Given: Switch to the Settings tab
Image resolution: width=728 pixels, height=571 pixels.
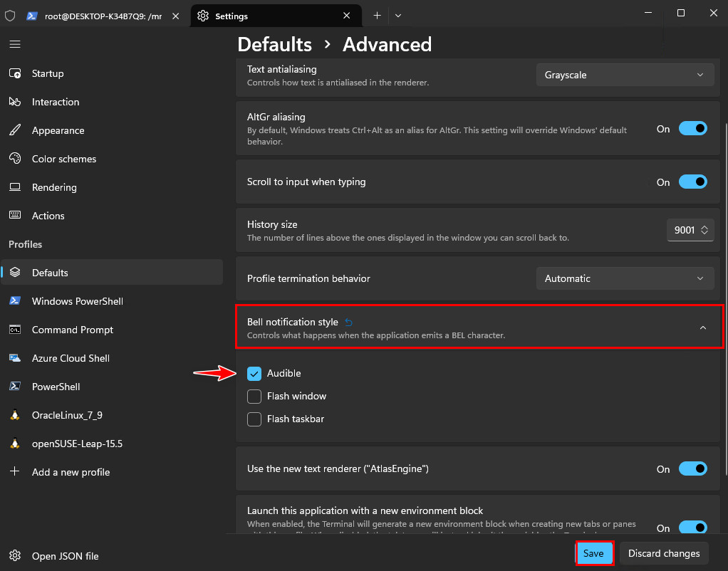Looking at the screenshot, I should (276, 16).
